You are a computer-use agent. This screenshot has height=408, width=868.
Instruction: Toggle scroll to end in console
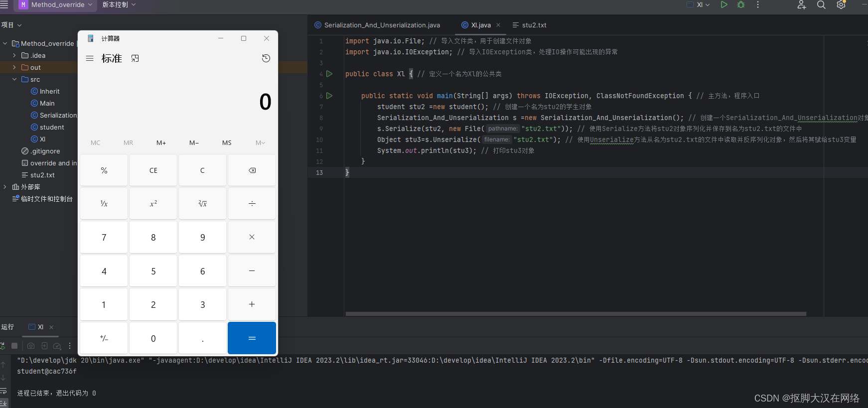click(x=3, y=403)
